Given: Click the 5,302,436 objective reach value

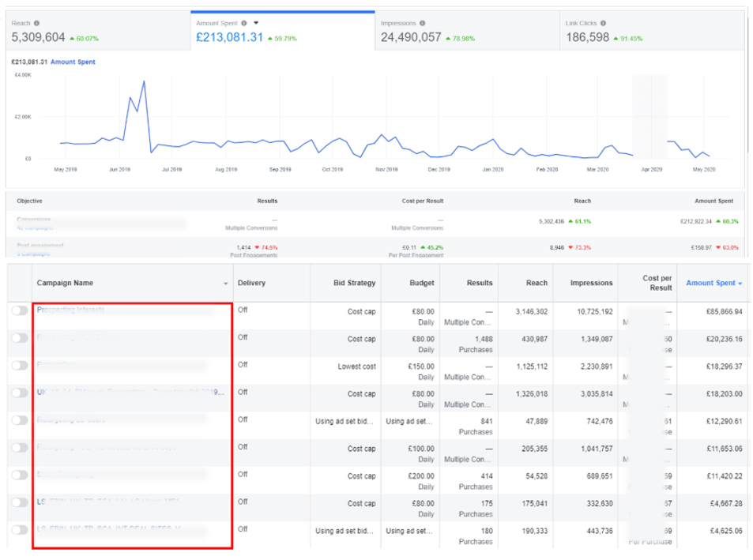Looking at the screenshot, I should coord(552,221).
